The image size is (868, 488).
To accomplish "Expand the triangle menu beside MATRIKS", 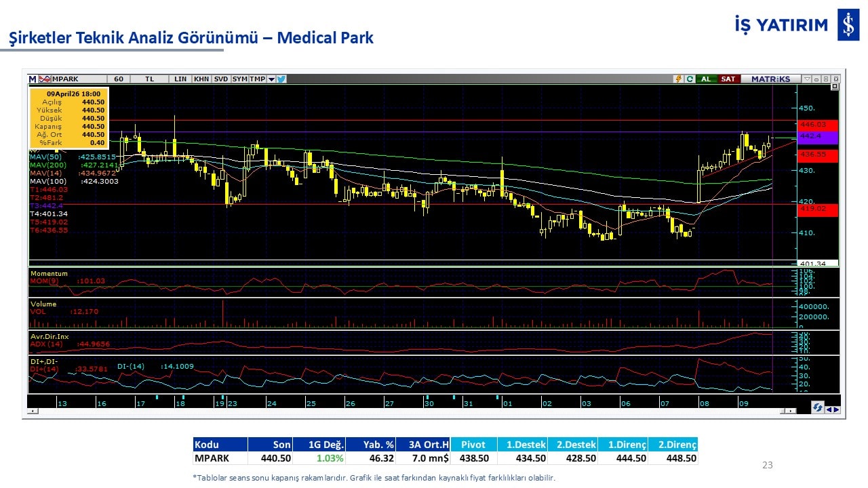I will pyautogui.click(x=806, y=79).
